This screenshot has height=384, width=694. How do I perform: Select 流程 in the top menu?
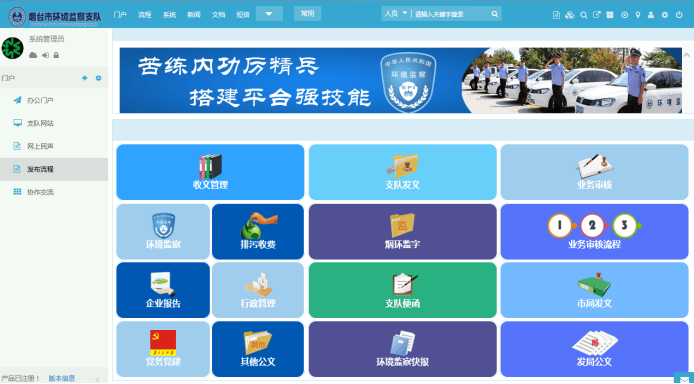[144, 15]
